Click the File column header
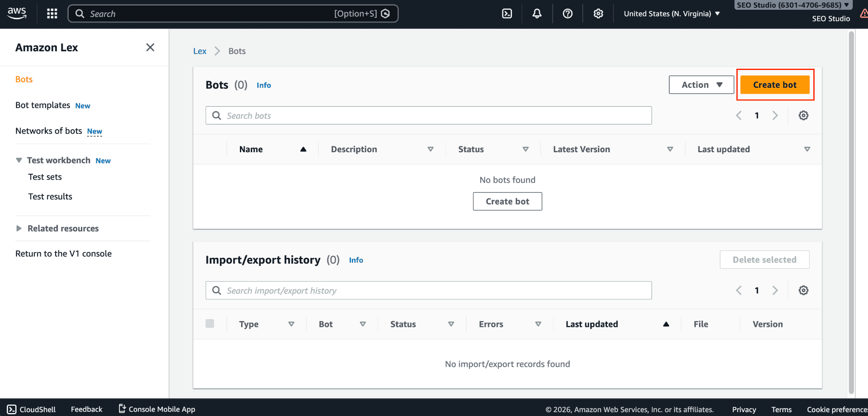 pyautogui.click(x=701, y=324)
